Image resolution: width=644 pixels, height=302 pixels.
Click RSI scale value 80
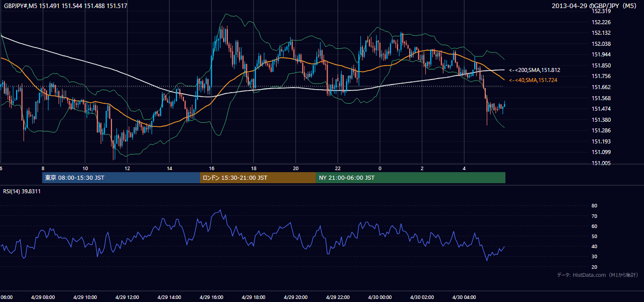click(x=594, y=206)
